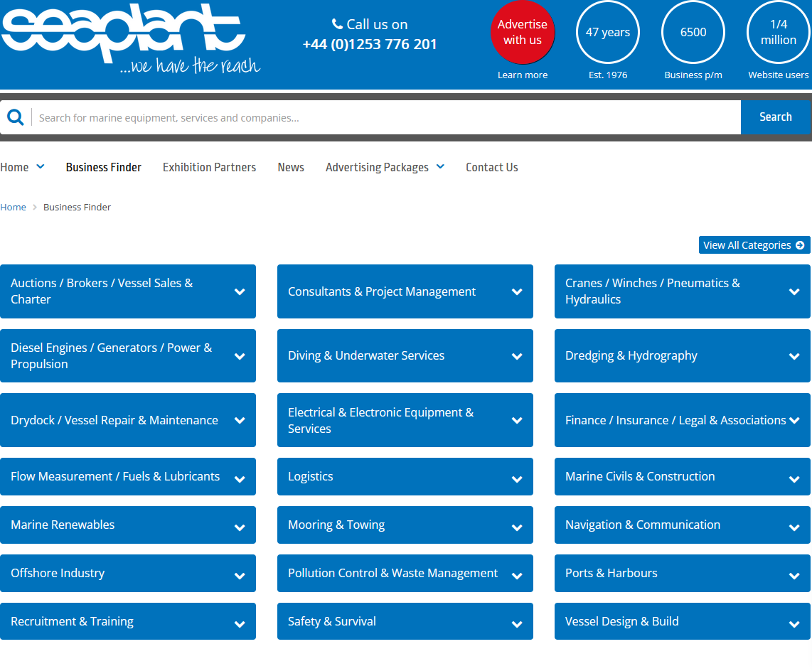Click the arrow icon in View All Categories
Screen dimensions: 812x671
[x=800, y=245]
